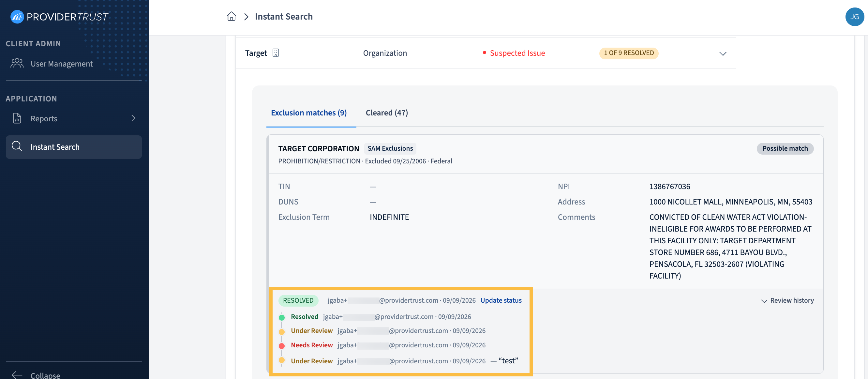Open the JG user avatar

(854, 17)
